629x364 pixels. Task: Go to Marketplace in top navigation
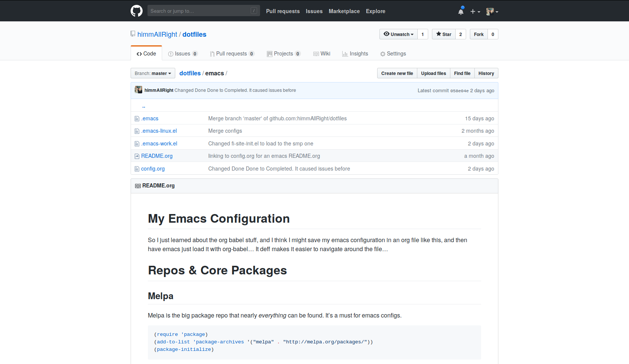point(344,11)
